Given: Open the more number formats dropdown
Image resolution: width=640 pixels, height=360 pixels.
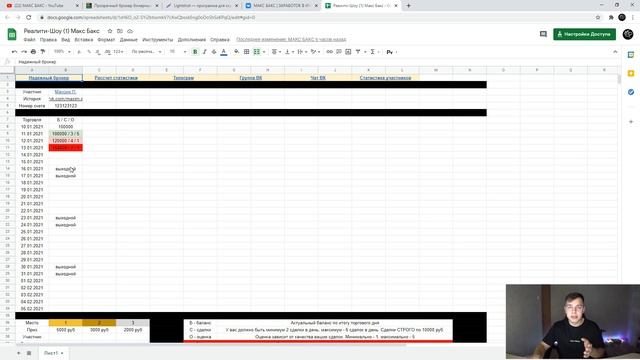Looking at the screenshot, I should pos(118,52).
